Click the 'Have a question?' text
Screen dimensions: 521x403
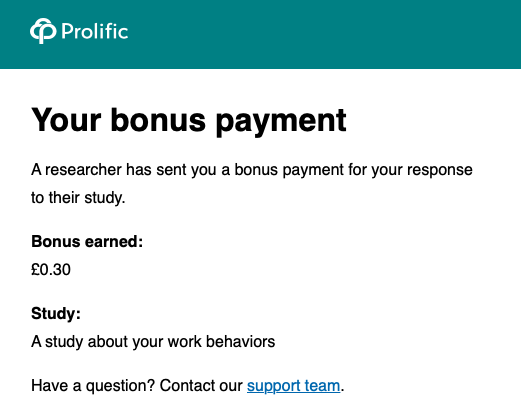[93, 386]
